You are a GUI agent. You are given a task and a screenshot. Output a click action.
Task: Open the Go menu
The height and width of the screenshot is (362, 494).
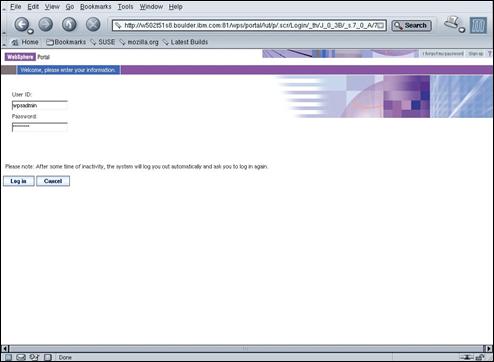tap(70, 7)
